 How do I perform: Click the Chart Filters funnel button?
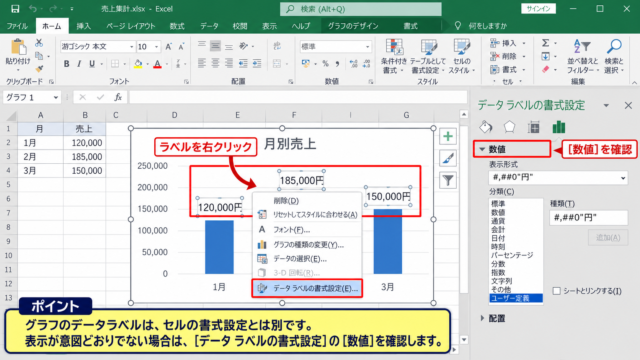click(x=448, y=180)
